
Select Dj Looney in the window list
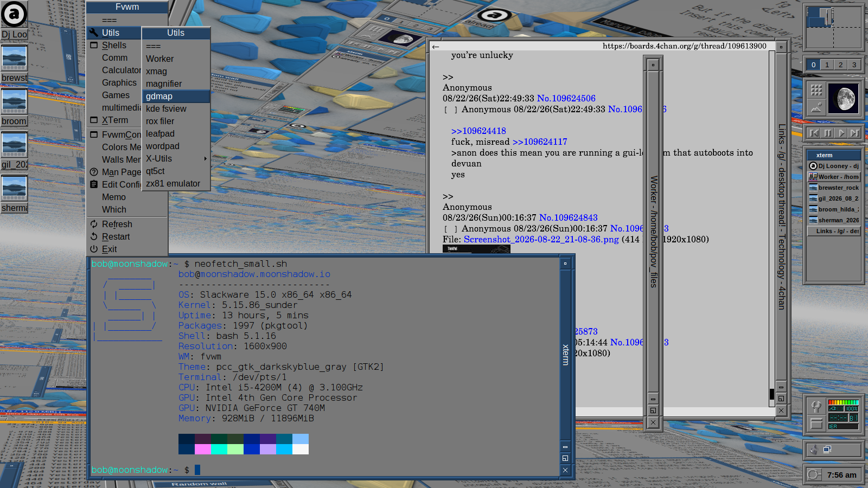834,166
